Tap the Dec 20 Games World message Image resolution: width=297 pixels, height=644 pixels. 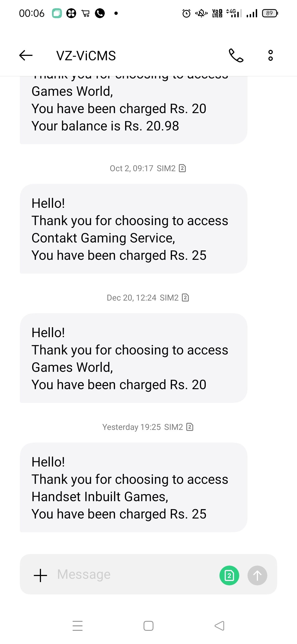click(133, 358)
